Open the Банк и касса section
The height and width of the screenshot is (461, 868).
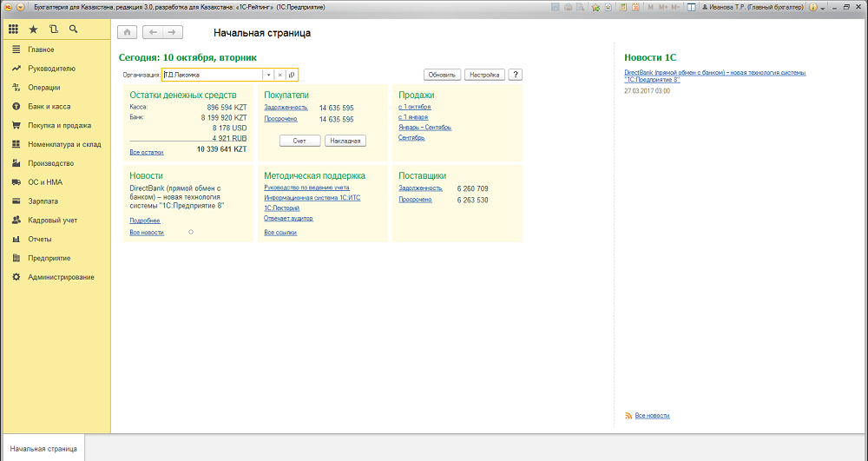click(49, 106)
